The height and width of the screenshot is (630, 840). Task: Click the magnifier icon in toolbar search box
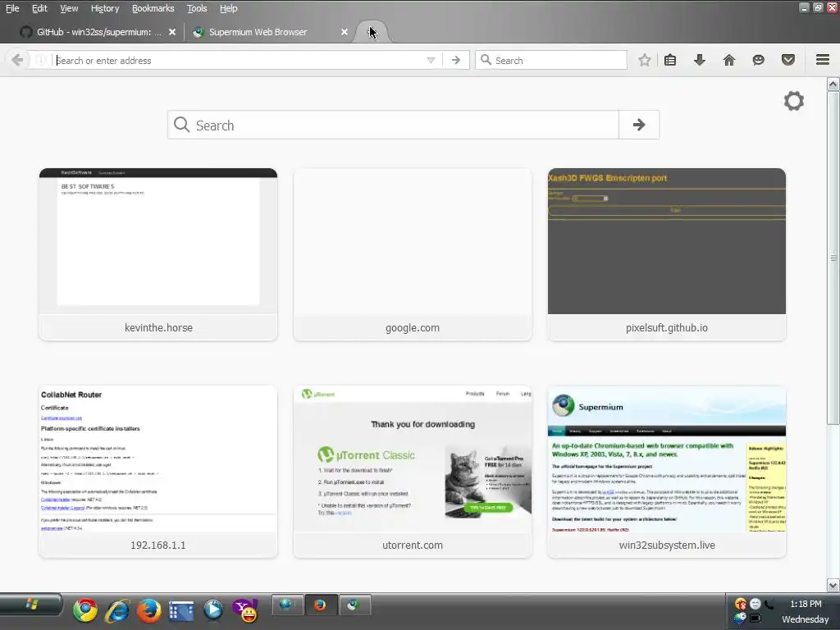[486, 60]
